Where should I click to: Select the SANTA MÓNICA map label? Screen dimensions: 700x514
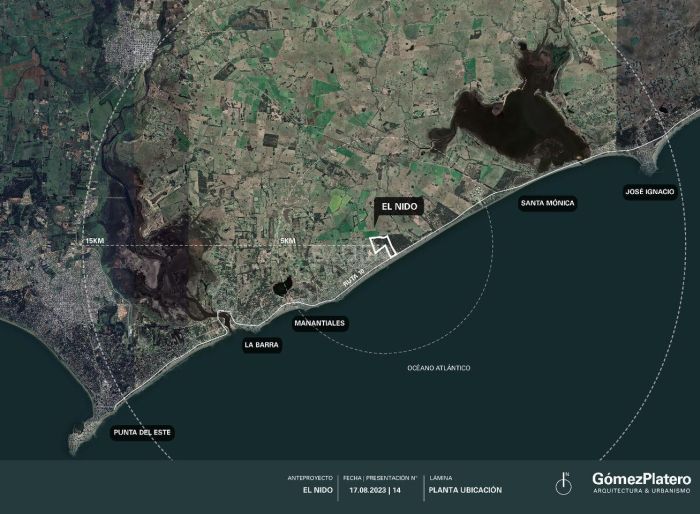[x=548, y=203]
